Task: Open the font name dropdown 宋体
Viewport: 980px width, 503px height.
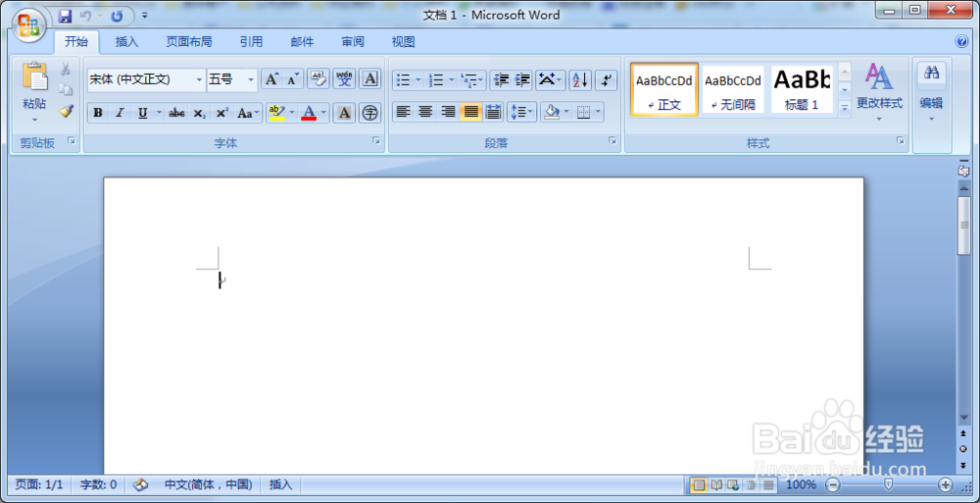Action: click(x=199, y=79)
